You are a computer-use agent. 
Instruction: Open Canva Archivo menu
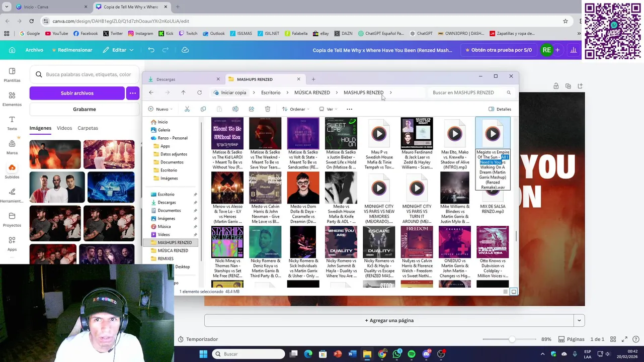pos(34,50)
